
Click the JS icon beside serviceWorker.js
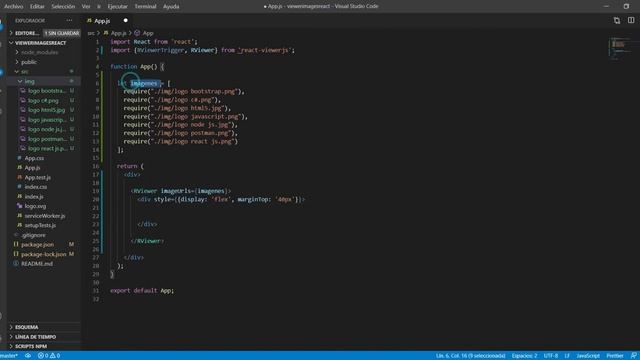[19, 216]
